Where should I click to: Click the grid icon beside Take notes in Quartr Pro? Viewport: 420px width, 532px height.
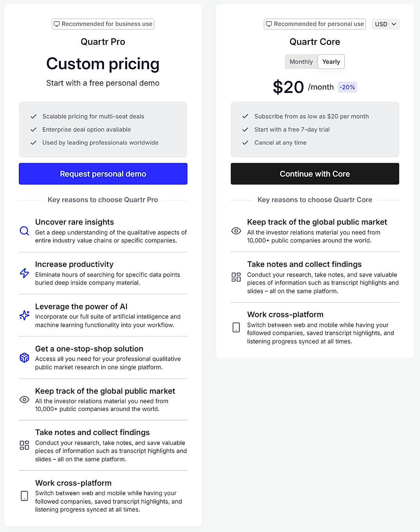point(24,445)
